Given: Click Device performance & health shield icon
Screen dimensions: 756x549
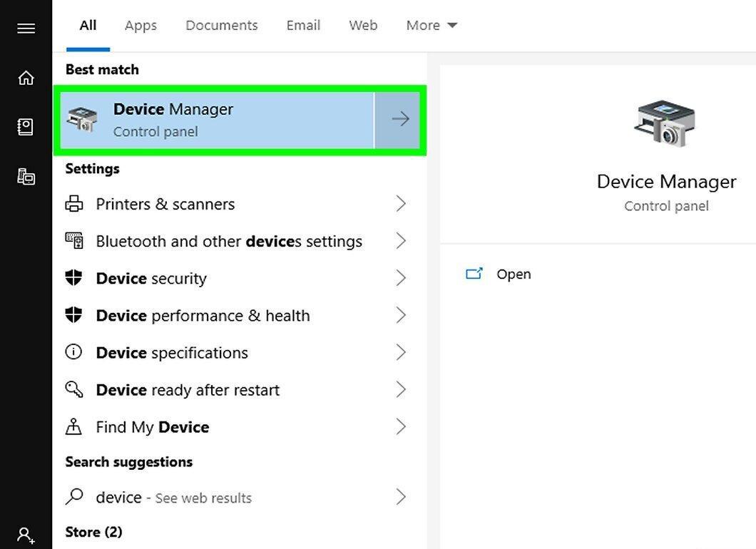Looking at the screenshot, I should click(x=73, y=314).
